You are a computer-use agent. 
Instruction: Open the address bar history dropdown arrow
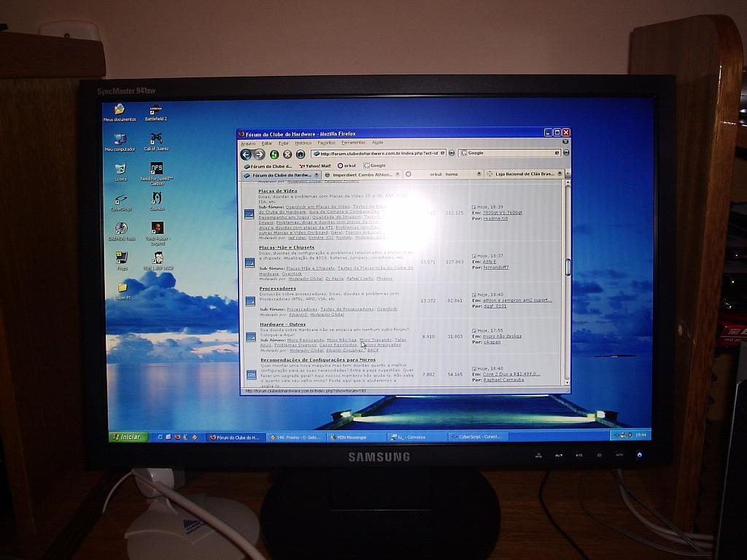click(x=443, y=153)
